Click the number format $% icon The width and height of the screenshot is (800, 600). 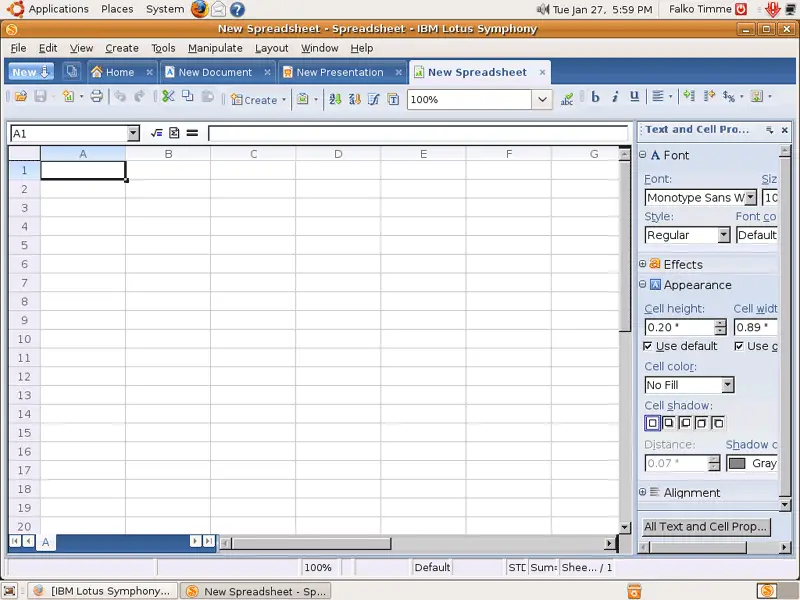(x=729, y=96)
